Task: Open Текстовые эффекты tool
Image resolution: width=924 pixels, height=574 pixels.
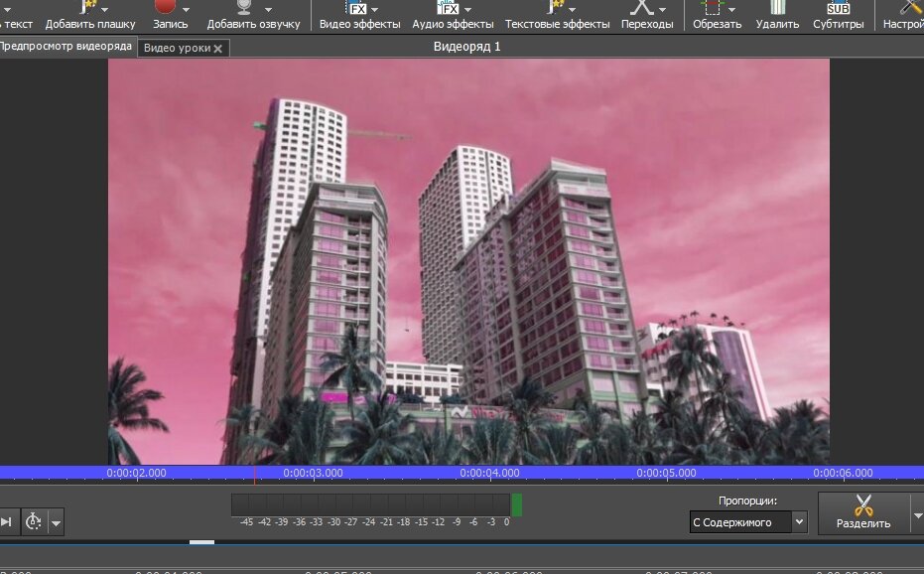Action: (x=557, y=17)
